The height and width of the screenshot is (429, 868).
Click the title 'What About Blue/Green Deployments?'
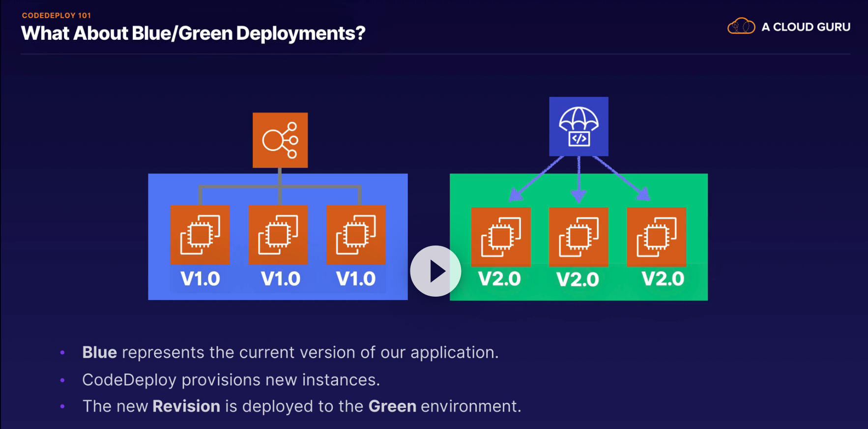point(193,33)
